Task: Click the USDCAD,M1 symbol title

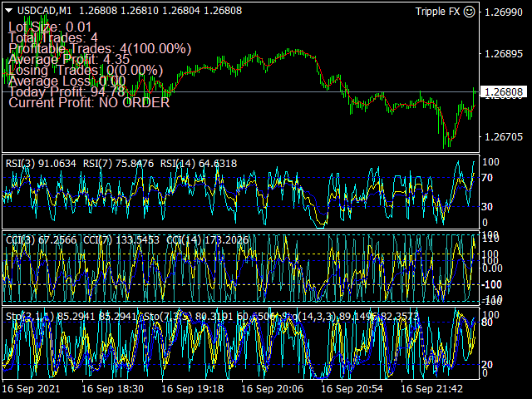Action: pyautogui.click(x=43, y=12)
